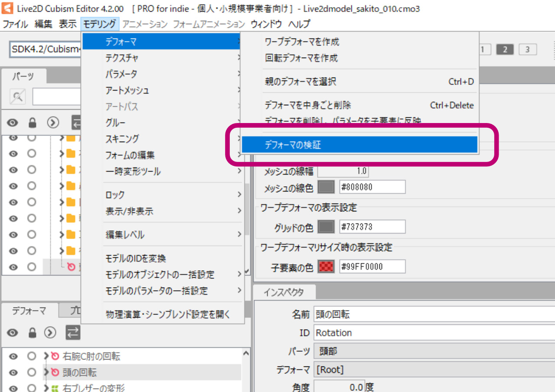Image resolution: width=555 pixels, height=392 pixels.
Task: Click the search filter icon in パーツ panel
Action: (x=17, y=97)
